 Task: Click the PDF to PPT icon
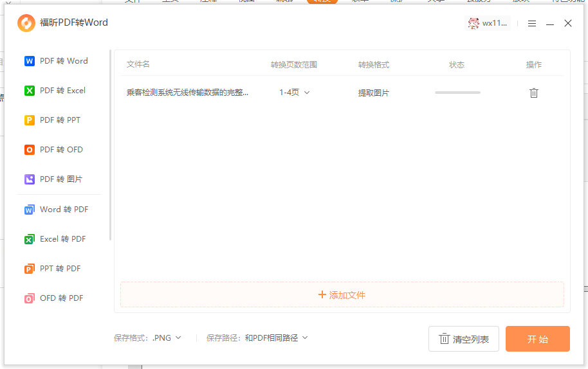(x=29, y=120)
